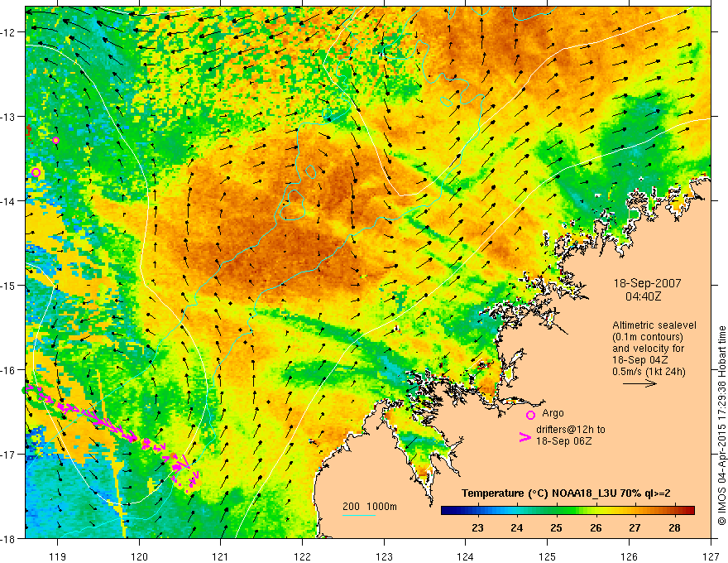Click colorbar value label 25
The image size is (728, 563).
[x=556, y=527]
